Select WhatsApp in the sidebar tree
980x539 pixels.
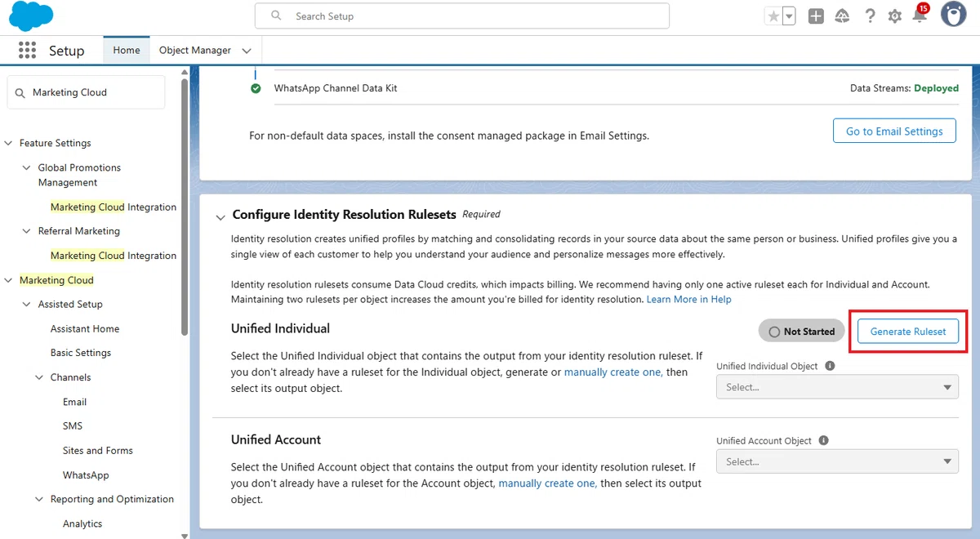click(x=86, y=475)
